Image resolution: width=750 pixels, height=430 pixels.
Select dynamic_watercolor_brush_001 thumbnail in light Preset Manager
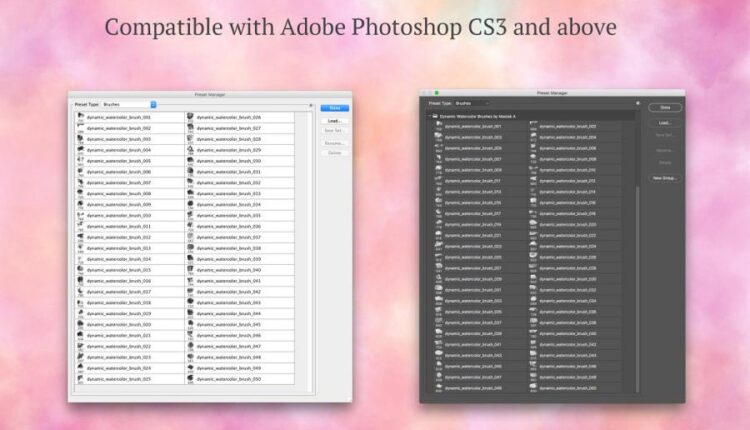tap(80, 117)
